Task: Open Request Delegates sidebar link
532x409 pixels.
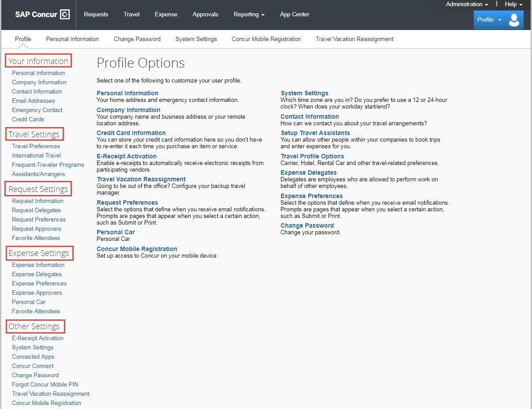Action: click(x=36, y=210)
